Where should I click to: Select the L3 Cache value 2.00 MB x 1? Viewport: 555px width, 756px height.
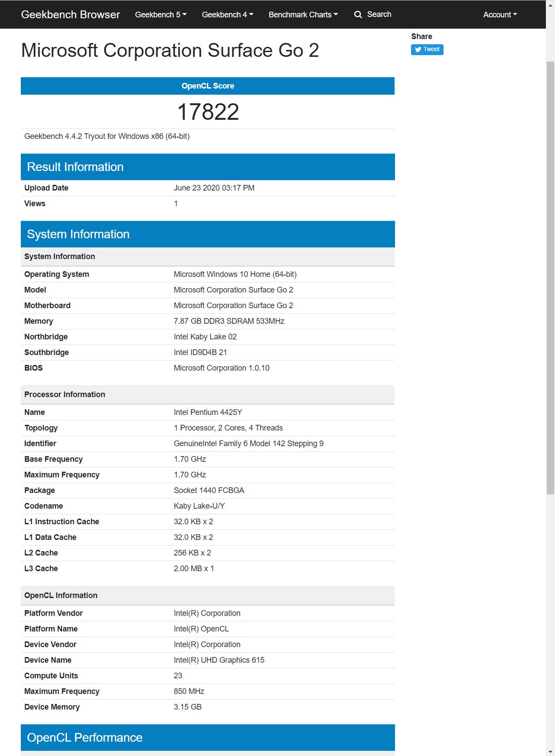click(194, 569)
